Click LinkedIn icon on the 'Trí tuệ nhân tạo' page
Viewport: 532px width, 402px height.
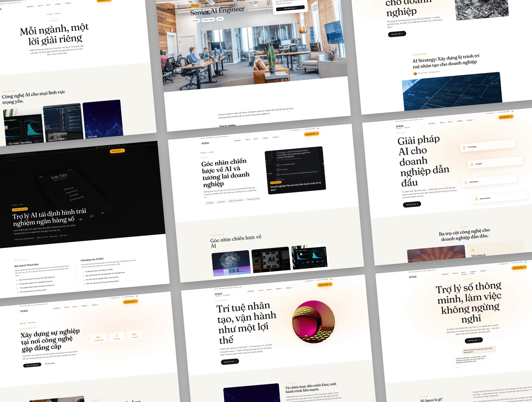[x=331, y=279]
